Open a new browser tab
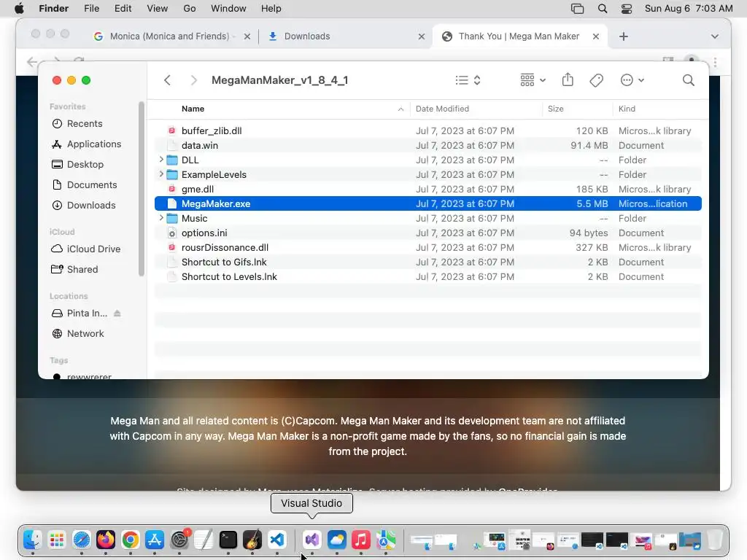Viewport: 747px width, 560px height. pyautogui.click(x=624, y=36)
